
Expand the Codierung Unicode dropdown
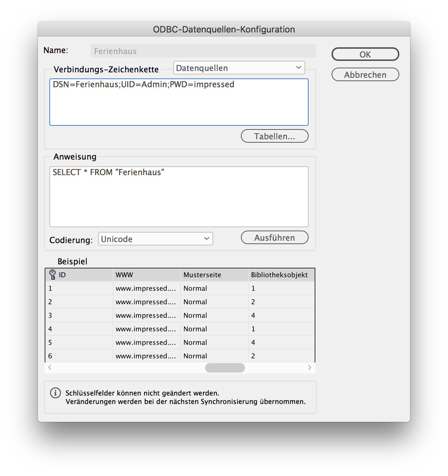click(155, 239)
